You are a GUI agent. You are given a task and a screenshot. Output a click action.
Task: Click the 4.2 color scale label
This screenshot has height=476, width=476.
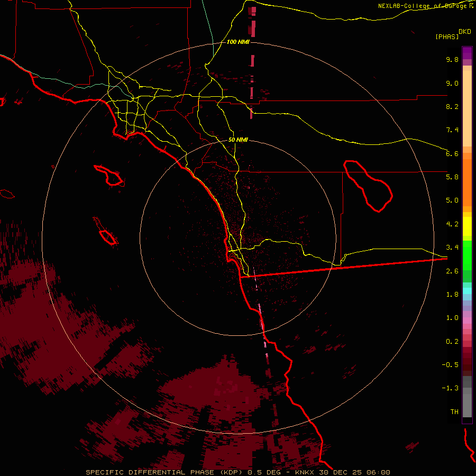click(452, 224)
